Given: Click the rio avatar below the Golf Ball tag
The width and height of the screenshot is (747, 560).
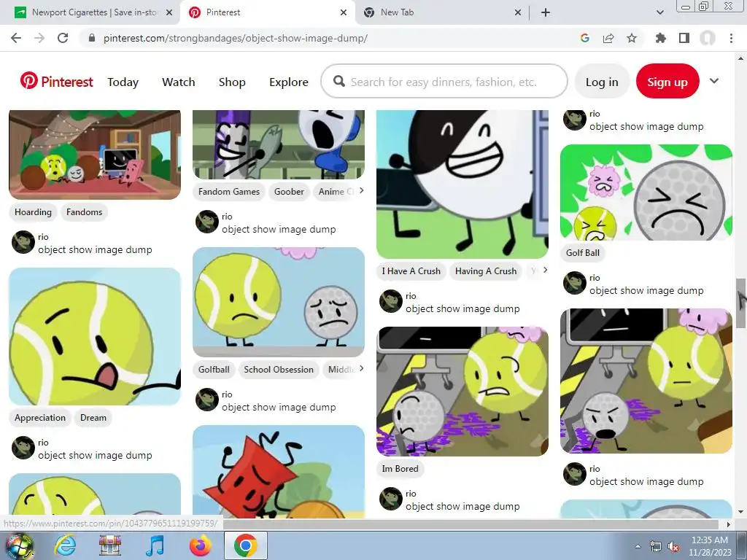Looking at the screenshot, I should click(575, 284).
